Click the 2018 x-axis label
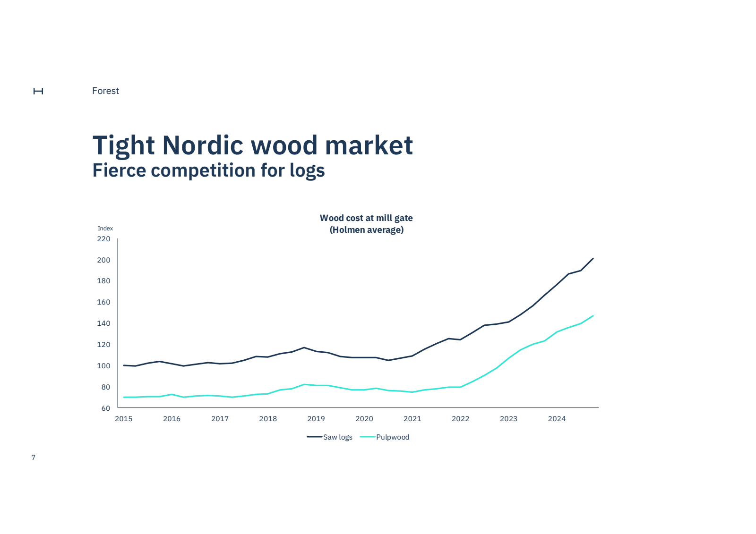The image size is (756, 534). [268, 419]
